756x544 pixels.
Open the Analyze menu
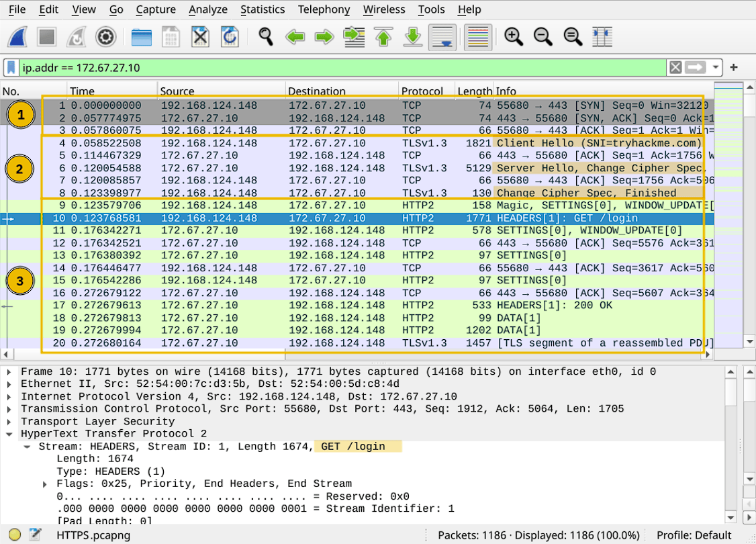(208, 9)
